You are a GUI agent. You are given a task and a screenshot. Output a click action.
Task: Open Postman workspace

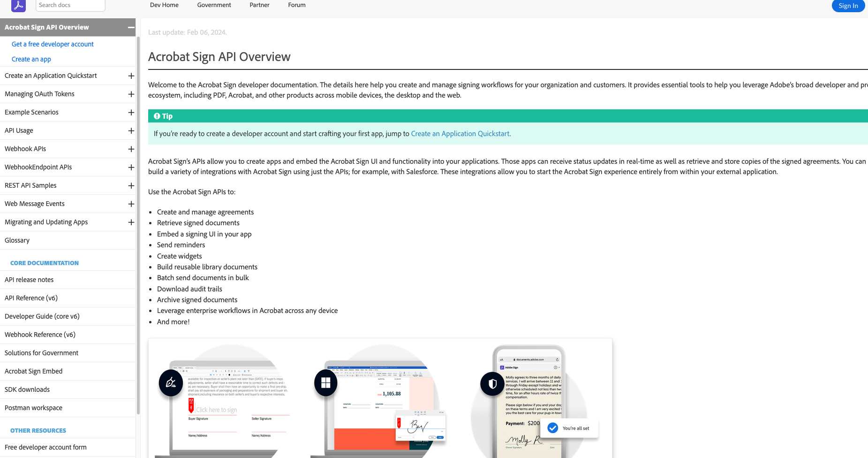(33, 408)
